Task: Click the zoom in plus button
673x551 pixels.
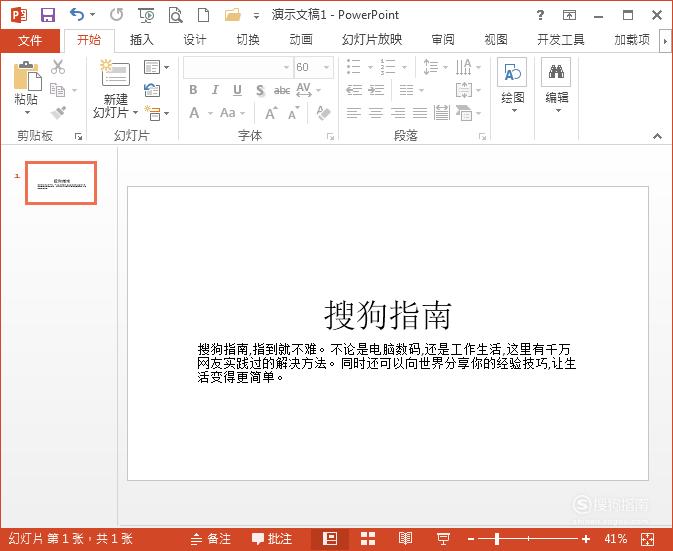Action: point(586,539)
